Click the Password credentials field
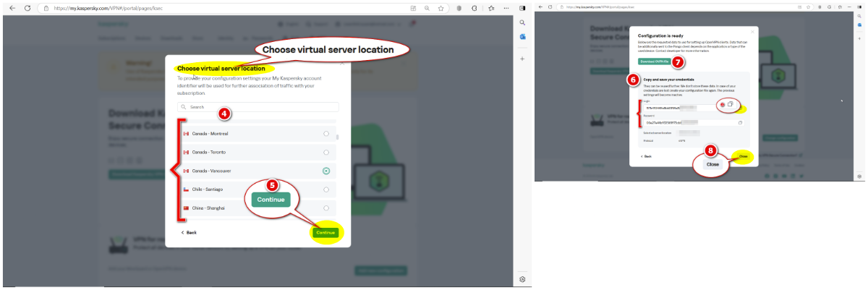 point(694,123)
